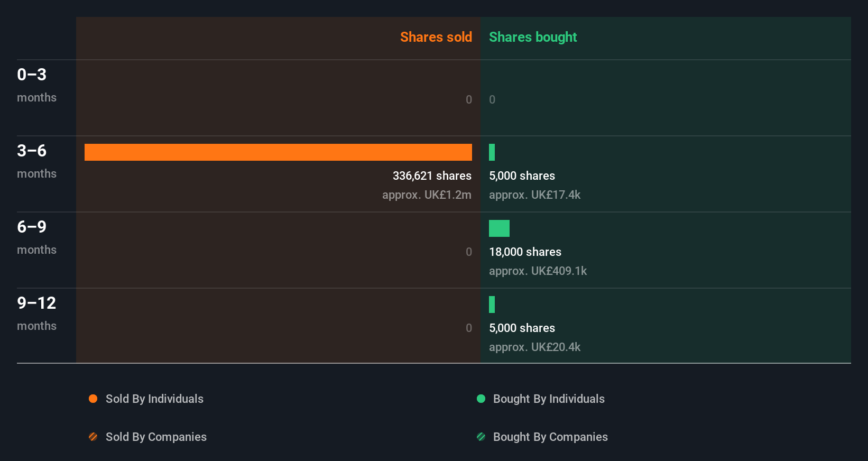Click the 'Sold By Companies' legend label
Image resolution: width=868 pixels, height=461 pixels.
point(156,437)
